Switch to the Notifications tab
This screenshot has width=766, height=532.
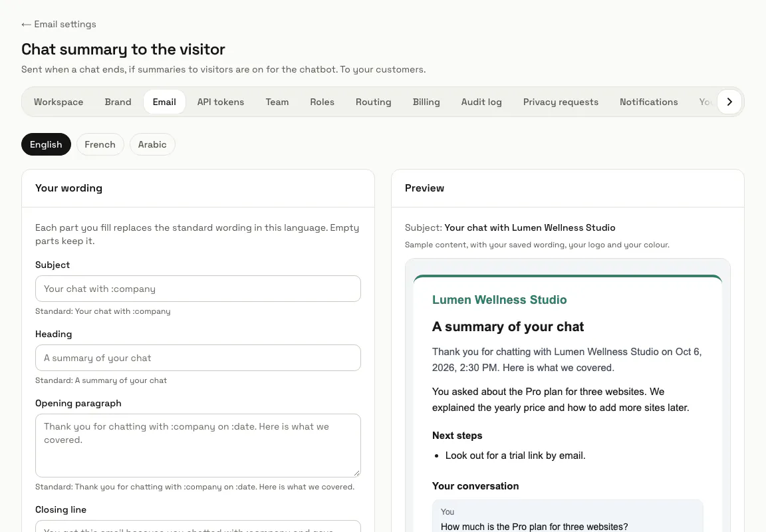click(x=648, y=102)
